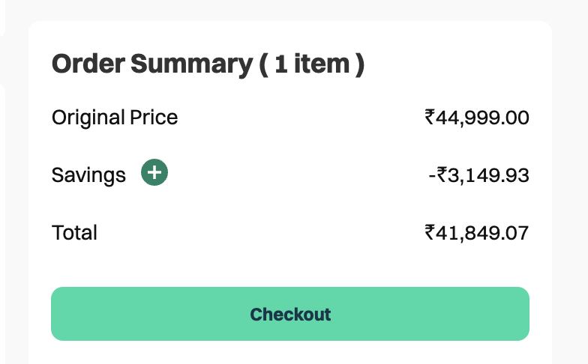Click the ₹44,999.00 original price amount
The width and height of the screenshot is (588, 364).
click(x=477, y=118)
